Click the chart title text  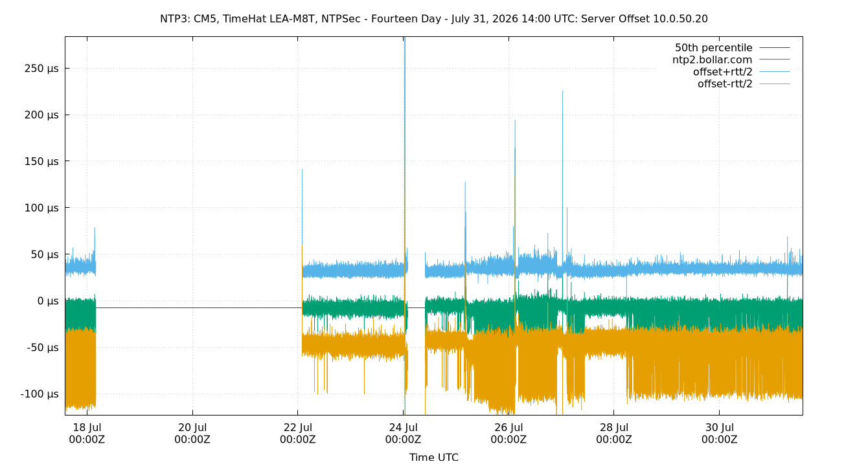433,19
